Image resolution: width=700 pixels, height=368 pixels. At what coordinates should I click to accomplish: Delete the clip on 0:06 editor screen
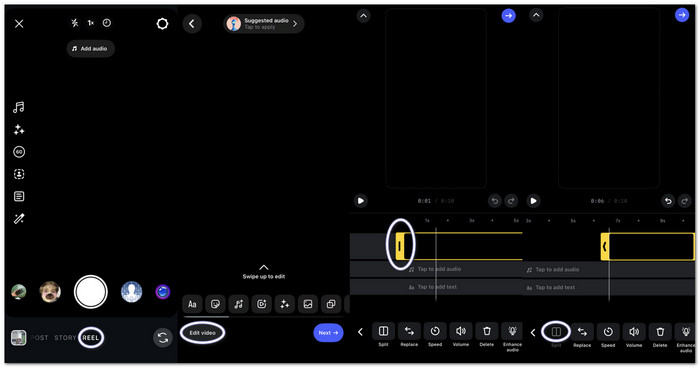click(x=660, y=335)
